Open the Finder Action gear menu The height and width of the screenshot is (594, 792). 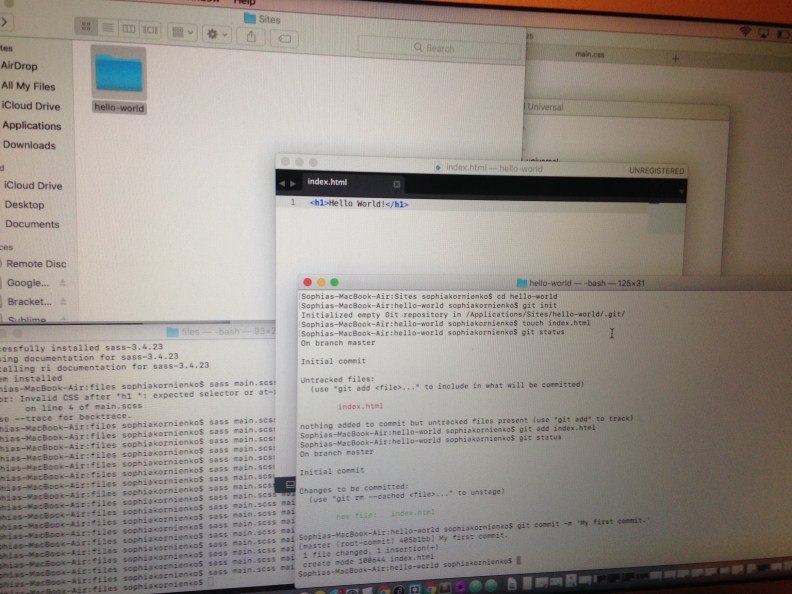(x=216, y=32)
